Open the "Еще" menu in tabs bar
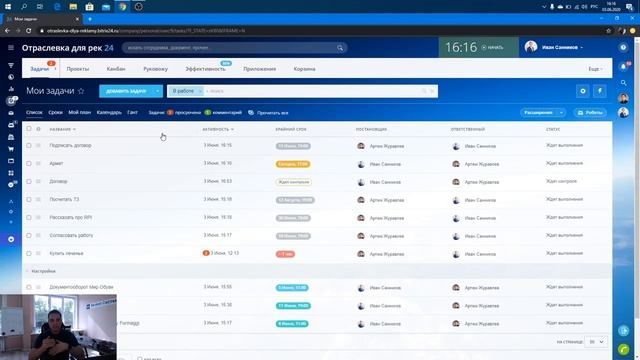This screenshot has width=640, height=360. point(595,69)
